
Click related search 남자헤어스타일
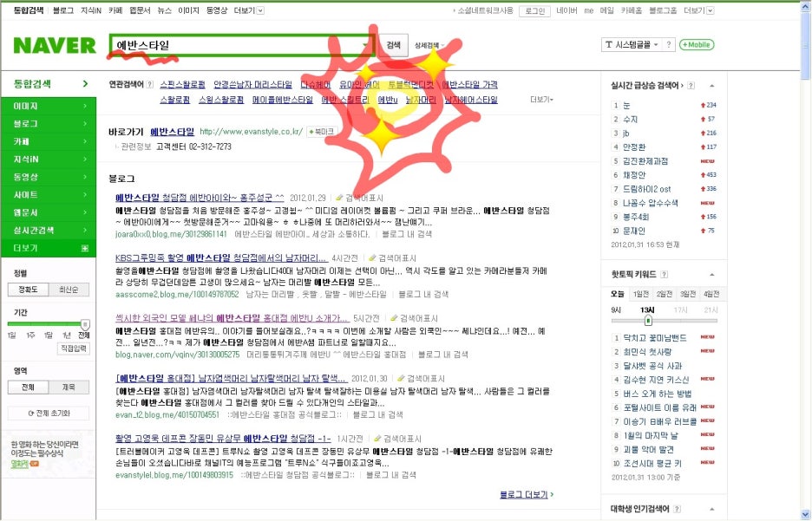pos(471,100)
